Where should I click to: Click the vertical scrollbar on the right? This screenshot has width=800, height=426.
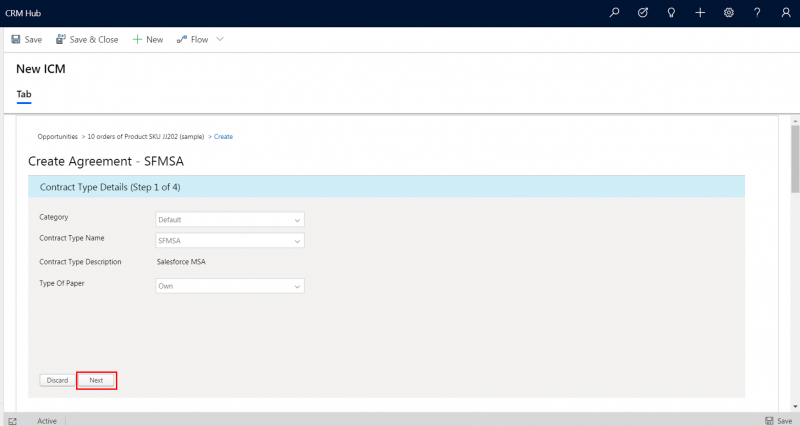(x=794, y=160)
